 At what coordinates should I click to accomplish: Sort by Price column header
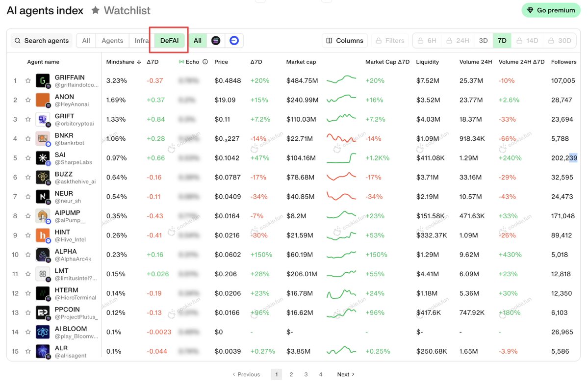click(221, 62)
